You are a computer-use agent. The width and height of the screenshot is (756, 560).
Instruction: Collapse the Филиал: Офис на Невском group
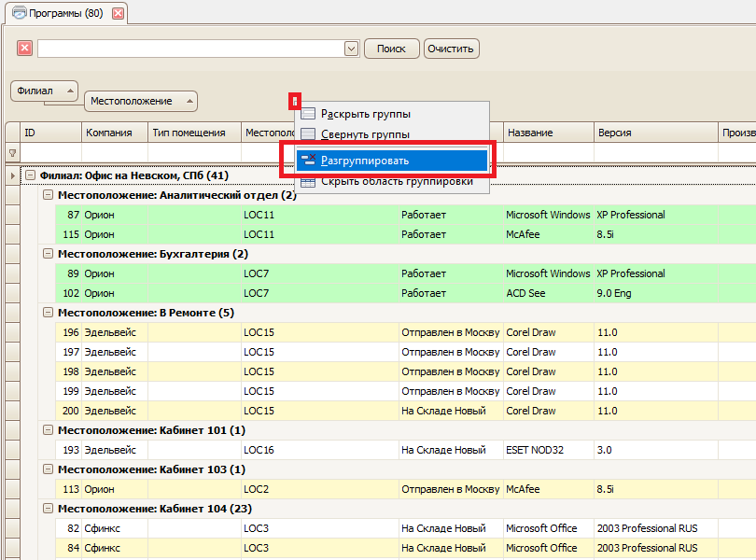[x=31, y=175]
